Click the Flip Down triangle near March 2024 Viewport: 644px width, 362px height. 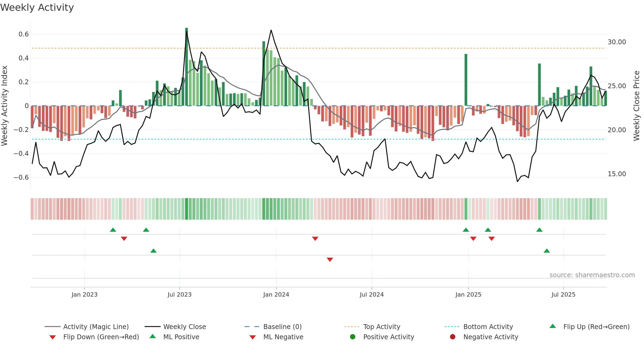tap(315, 239)
